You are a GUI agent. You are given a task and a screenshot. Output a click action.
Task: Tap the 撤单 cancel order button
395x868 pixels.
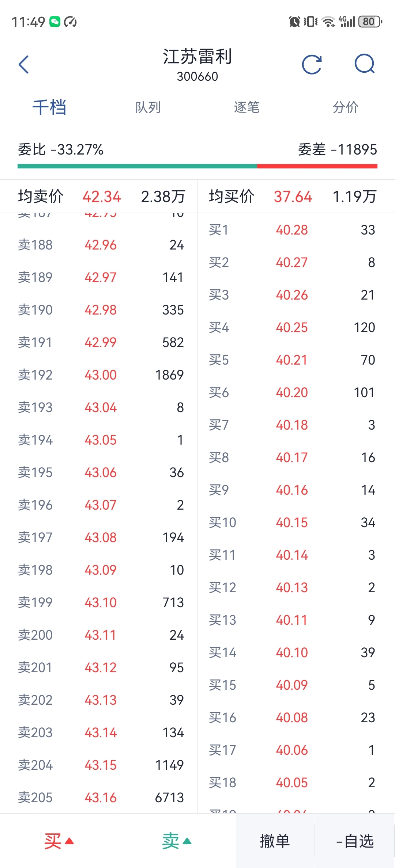tap(275, 841)
